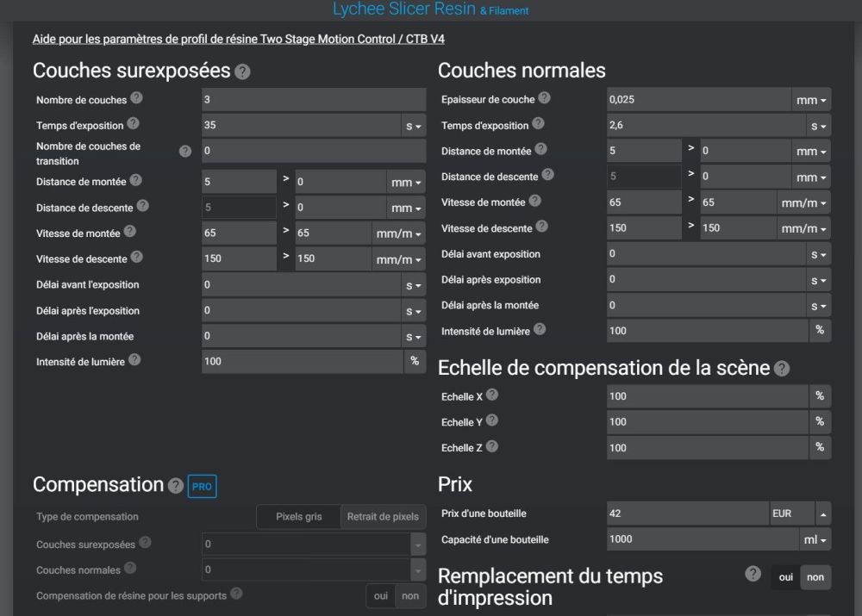Click overexposed layers Temps d'exposition field

(301, 126)
